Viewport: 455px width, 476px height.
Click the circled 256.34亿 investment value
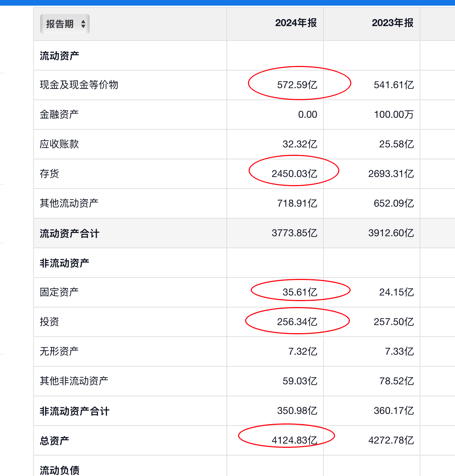[297, 322]
